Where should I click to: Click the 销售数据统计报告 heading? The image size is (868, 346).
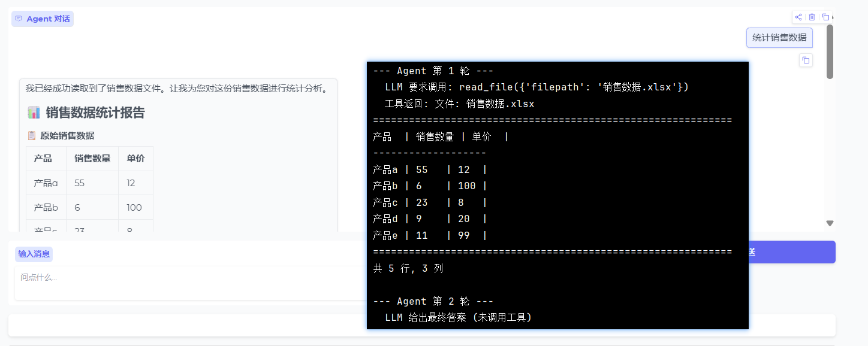[x=95, y=113]
